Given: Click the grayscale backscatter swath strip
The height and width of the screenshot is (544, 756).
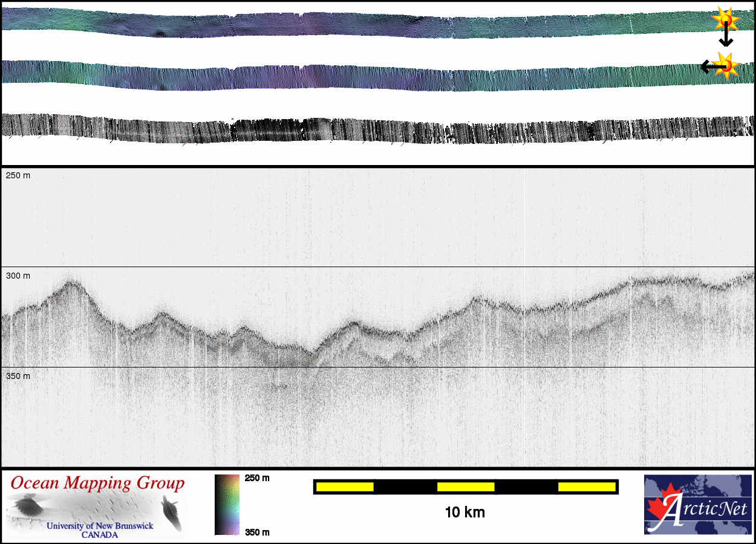Looking at the screenshot, I should (x=375, y=129).
